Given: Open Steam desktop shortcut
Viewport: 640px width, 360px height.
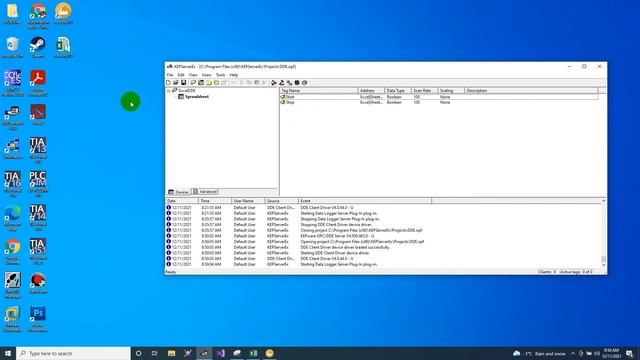Looking at the screenshot, I should tap(38, 47).
